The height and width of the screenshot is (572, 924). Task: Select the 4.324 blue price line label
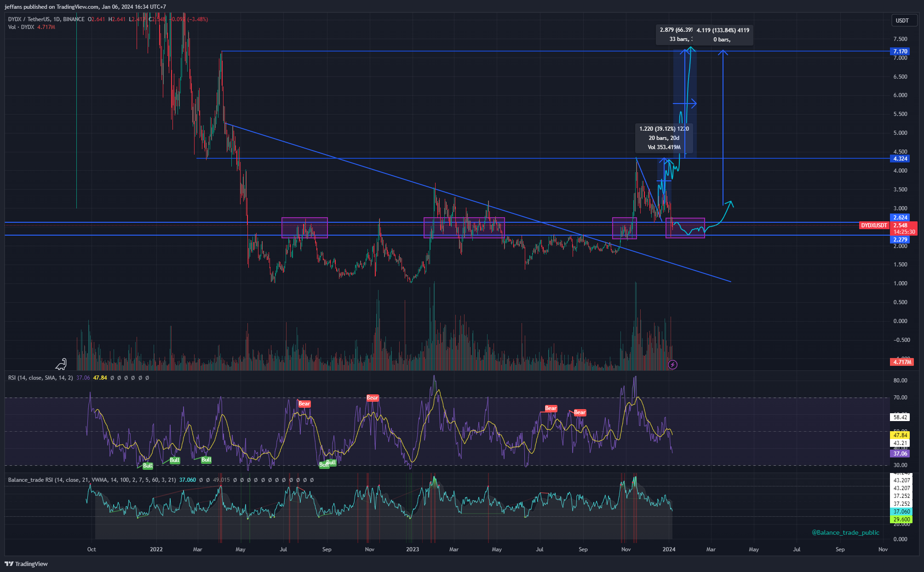point(900,158)
